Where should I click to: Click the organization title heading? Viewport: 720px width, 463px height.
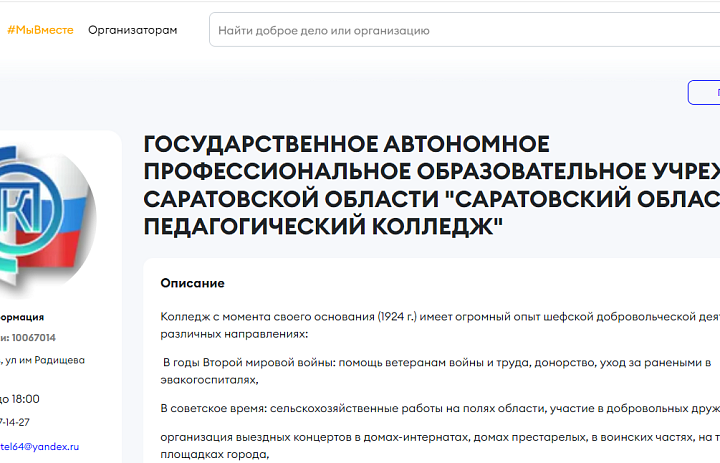pos(432,185)
